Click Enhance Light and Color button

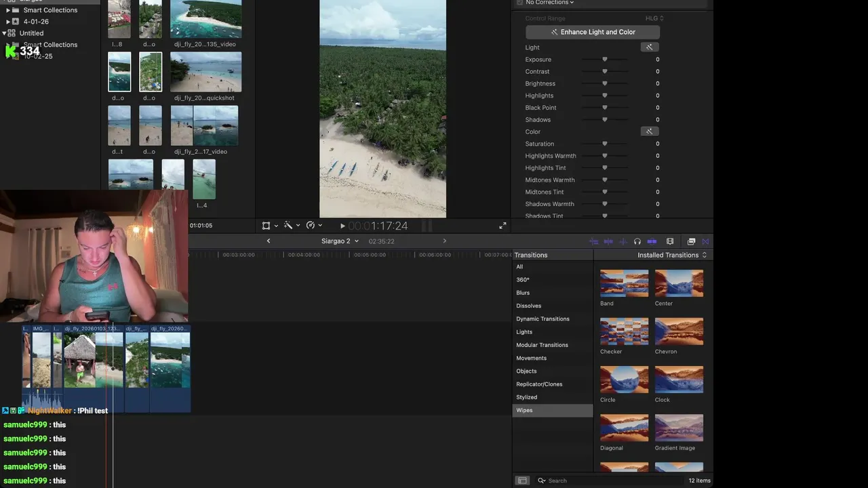tap(593, 32)
